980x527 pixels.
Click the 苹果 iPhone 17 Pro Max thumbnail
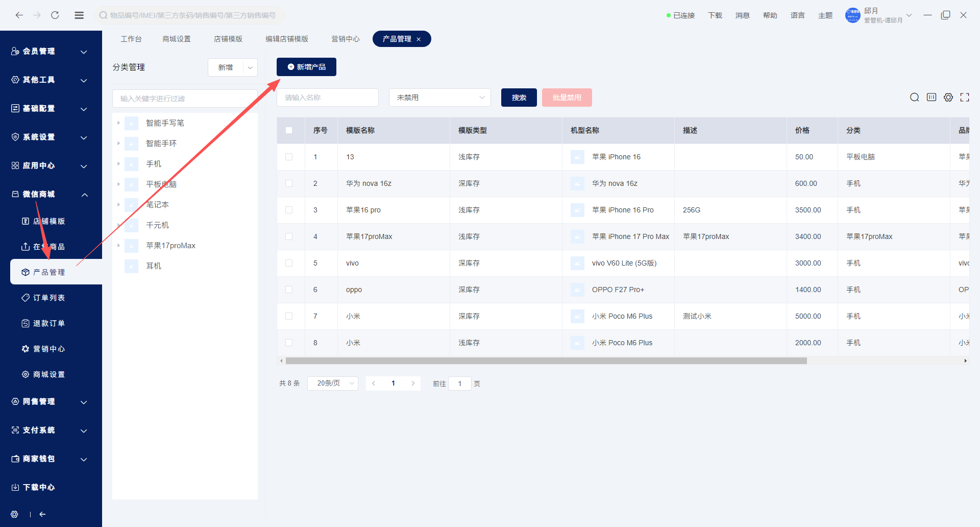point(577,236)
